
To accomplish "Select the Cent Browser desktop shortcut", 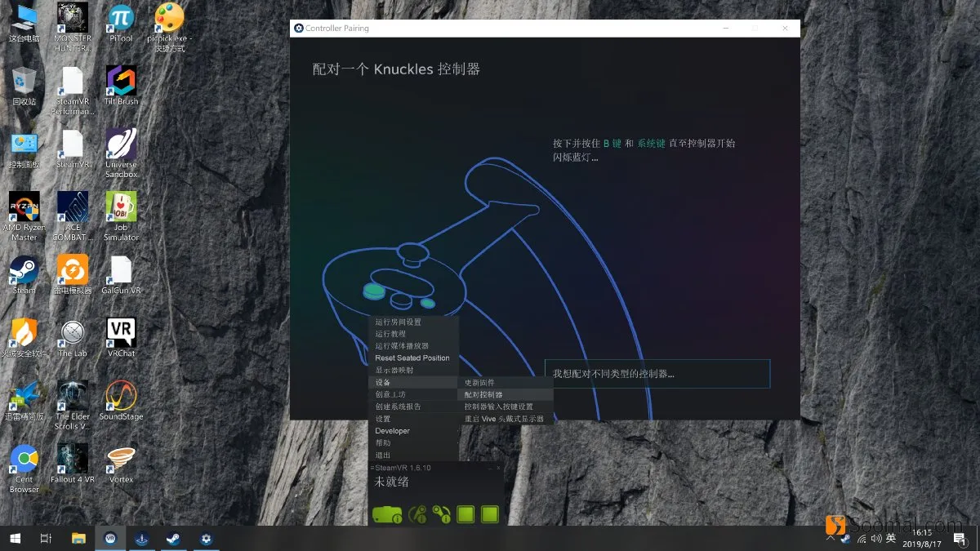I will pos(24,468).
